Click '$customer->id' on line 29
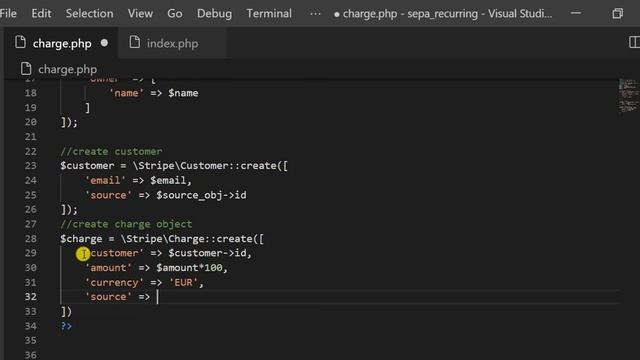640x360 pixels. click(207, 253)
